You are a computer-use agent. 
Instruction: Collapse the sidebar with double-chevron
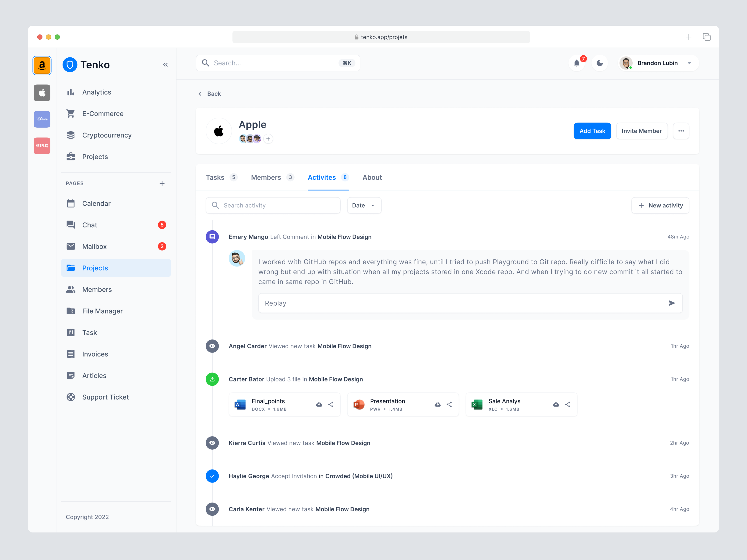pos(165,64)
